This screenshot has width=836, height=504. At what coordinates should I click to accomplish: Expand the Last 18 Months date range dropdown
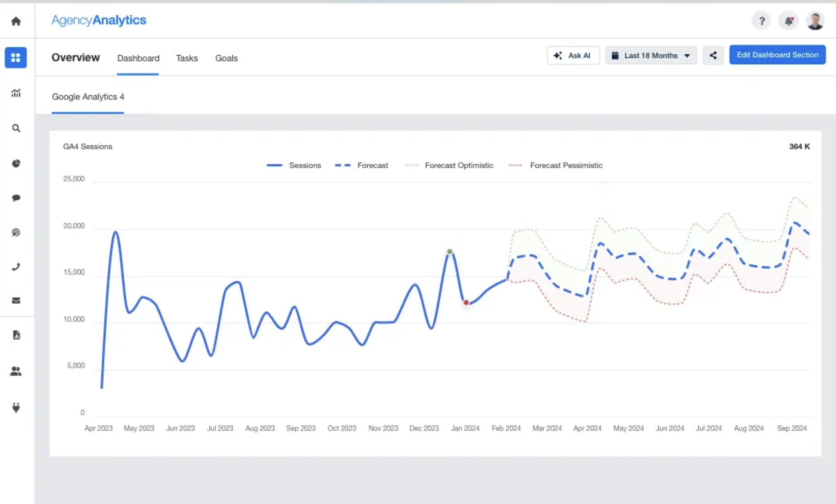point(650,55)
